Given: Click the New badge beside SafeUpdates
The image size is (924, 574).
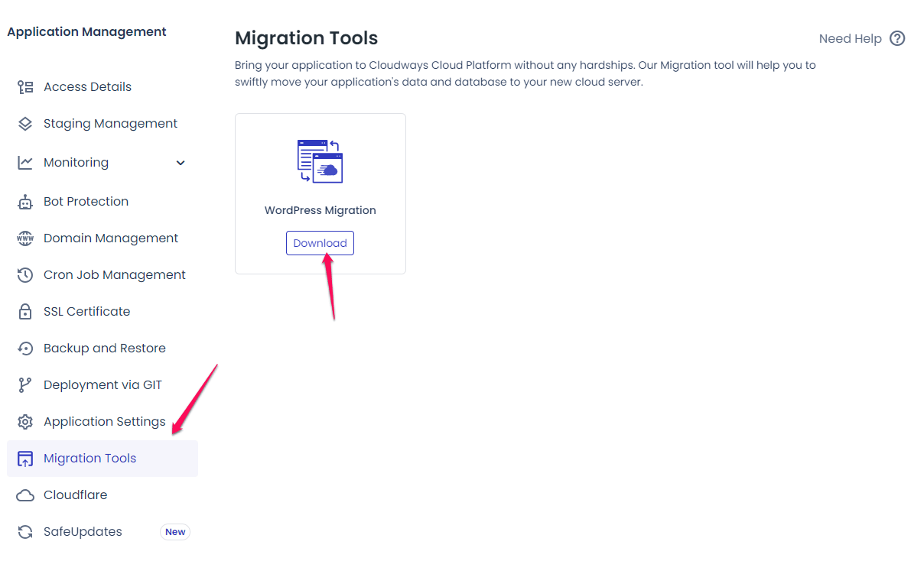Looking at the screenshot, I should 175,532.
